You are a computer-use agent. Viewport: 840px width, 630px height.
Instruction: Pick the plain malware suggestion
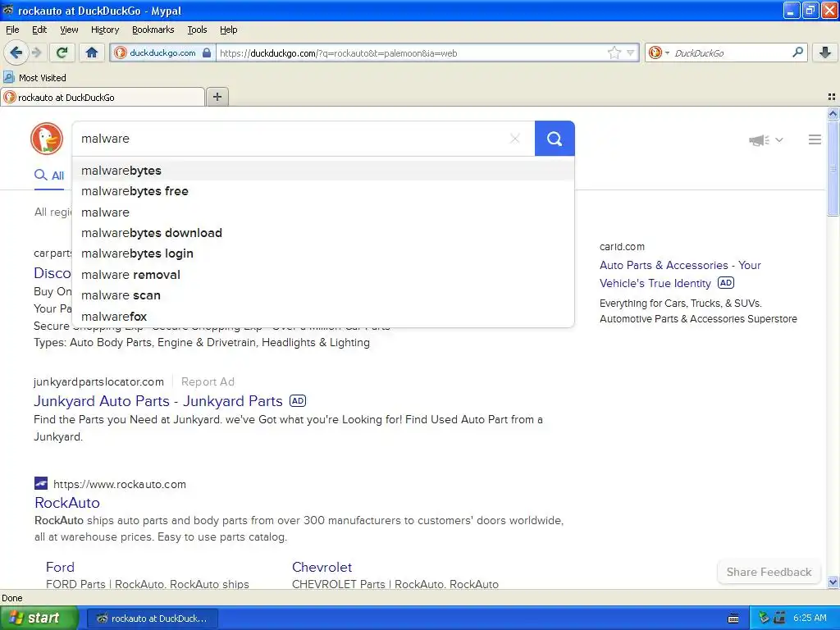(x=323, y=212)
